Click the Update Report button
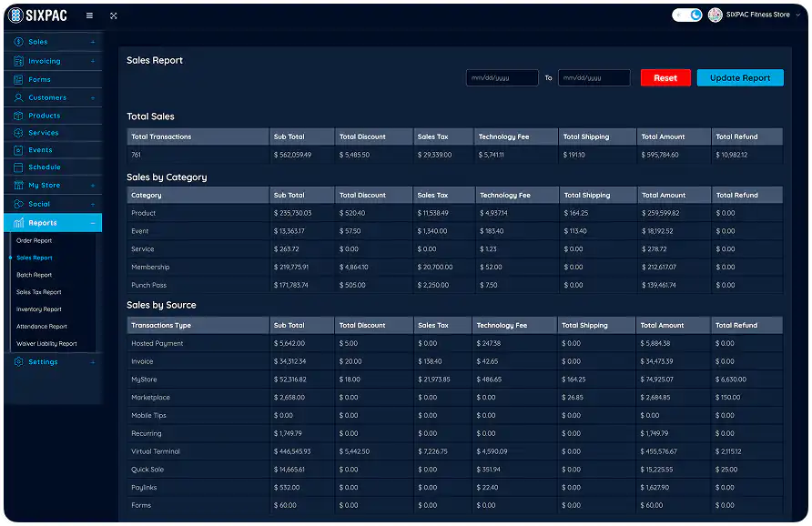Viewport: 812px width, 526px height. coord(740,77)
